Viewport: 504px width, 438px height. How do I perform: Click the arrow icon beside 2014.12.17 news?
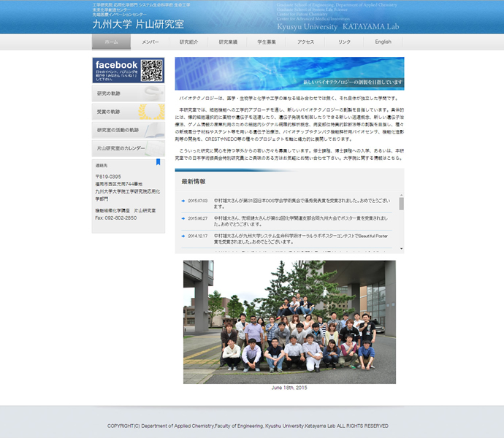pos(183,237)
